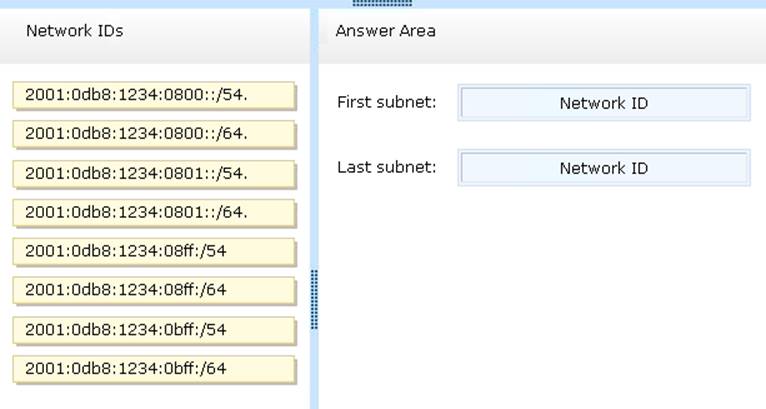
Task: Select the 2001:0db8:1234:0800::/54 network ID tile
Action: pos(154,95)
